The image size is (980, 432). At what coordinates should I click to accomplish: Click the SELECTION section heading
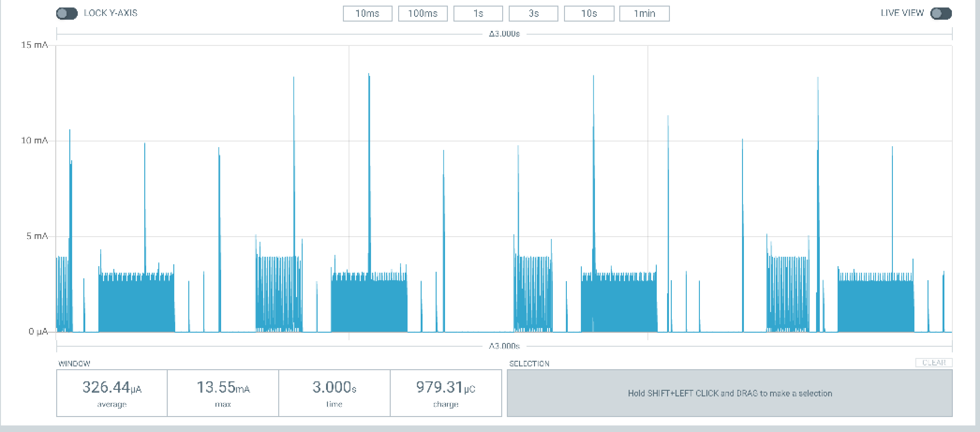pyautogui.click(x=529, y=364)
